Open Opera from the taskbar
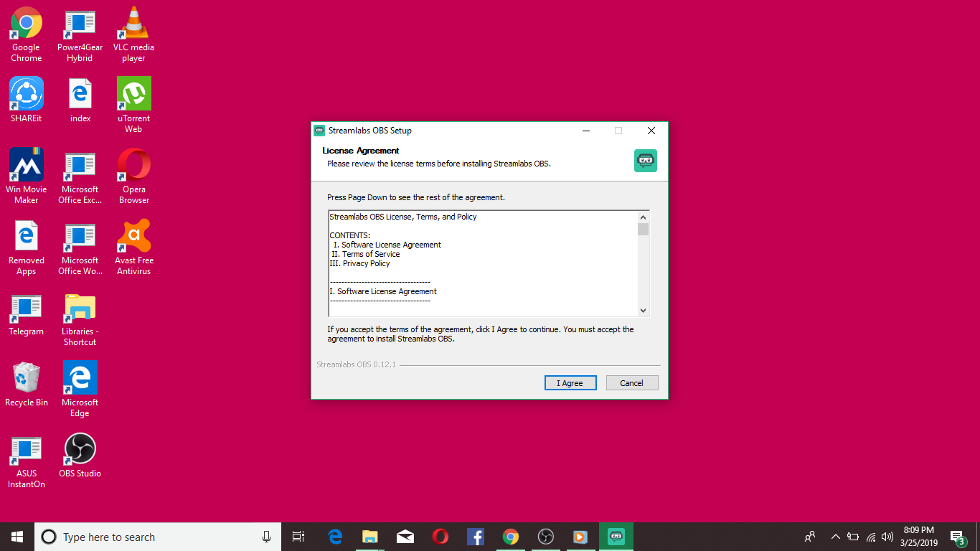The height and width of the screenshot is (551, 980). [x=440, y=537]
